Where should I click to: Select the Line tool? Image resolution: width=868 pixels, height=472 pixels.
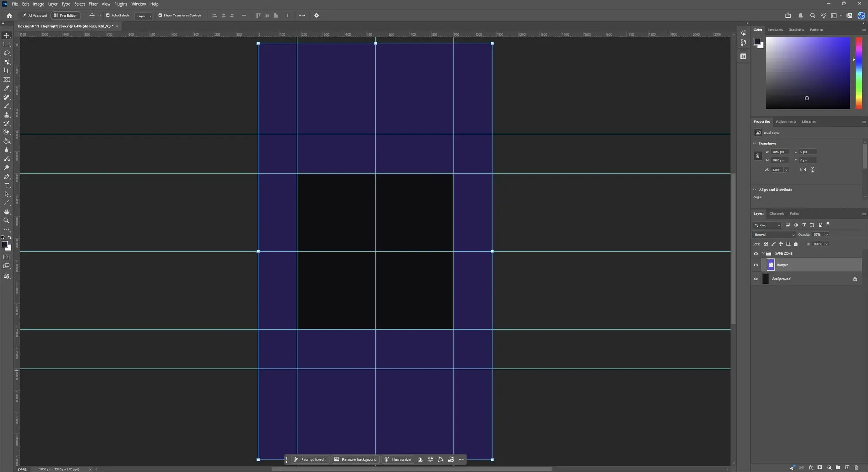[x=7, y=203]
